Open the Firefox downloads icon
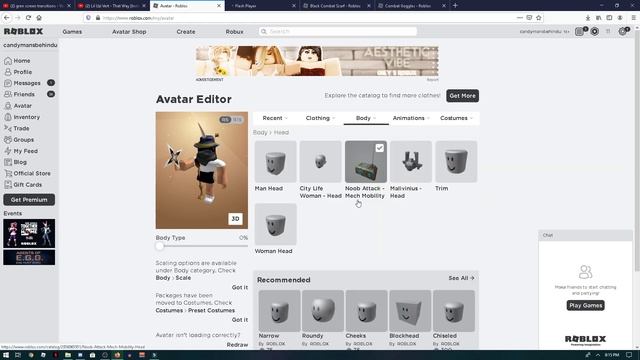Image resolution: width=640 pixels, height=360 pixels. click(588, 18)
